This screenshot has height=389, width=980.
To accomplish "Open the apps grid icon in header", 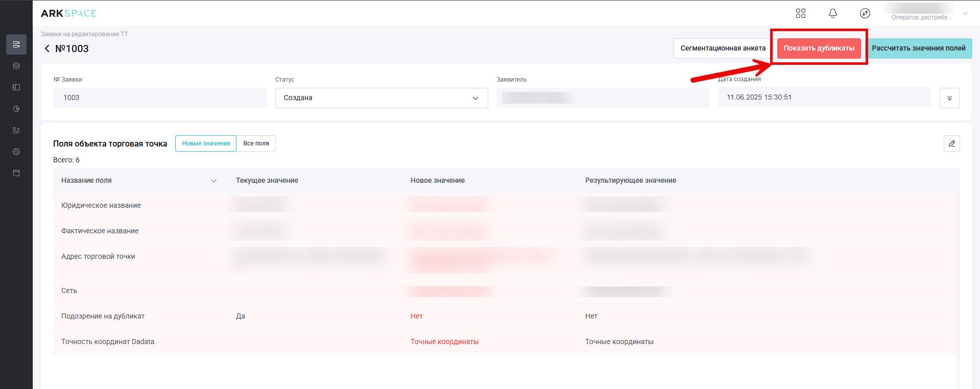I will point(801,13).
